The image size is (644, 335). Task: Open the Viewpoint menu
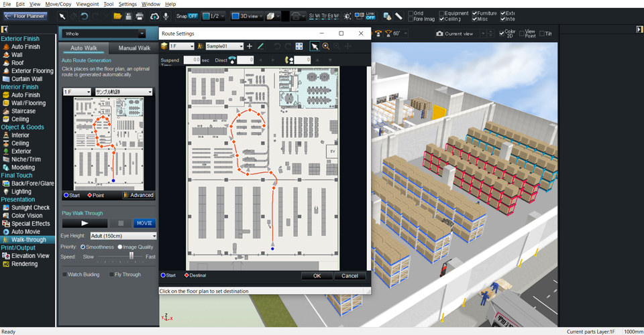(x=87, y=4)
